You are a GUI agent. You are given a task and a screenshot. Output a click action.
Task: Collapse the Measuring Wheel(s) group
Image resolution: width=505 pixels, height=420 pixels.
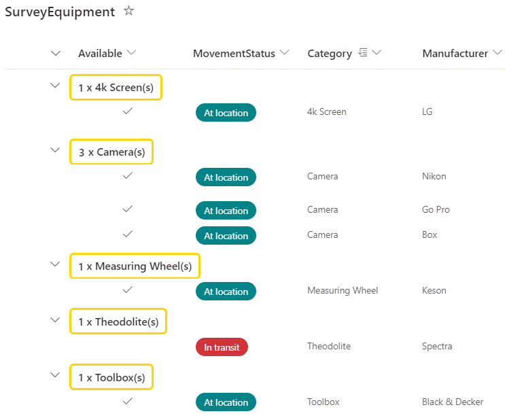[55, 264]
